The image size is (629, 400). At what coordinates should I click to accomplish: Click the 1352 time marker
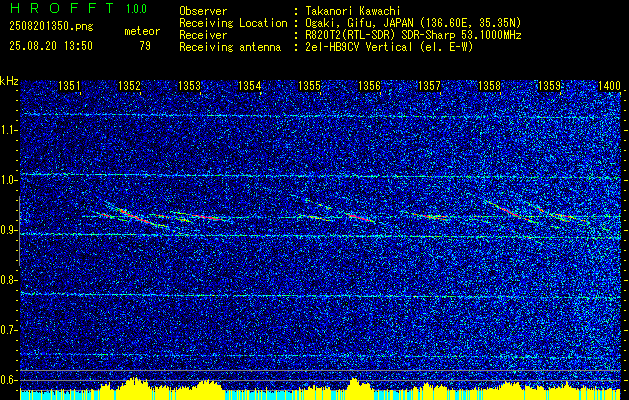pyautogui.click(x=130, y=86)
